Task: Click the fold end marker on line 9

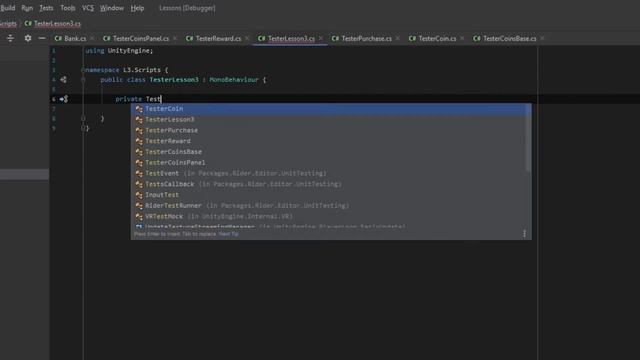Action: 83,128
